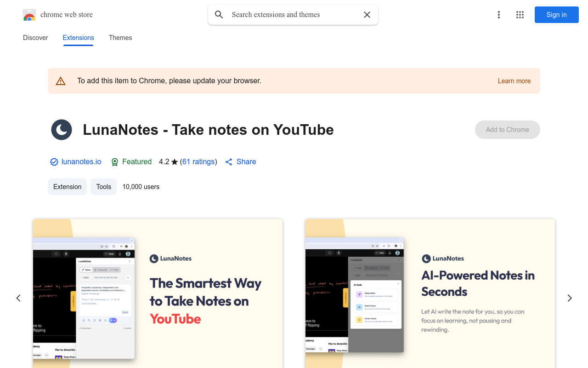
Task: Click the Add to Chrome button
Action: pos(507,130)
